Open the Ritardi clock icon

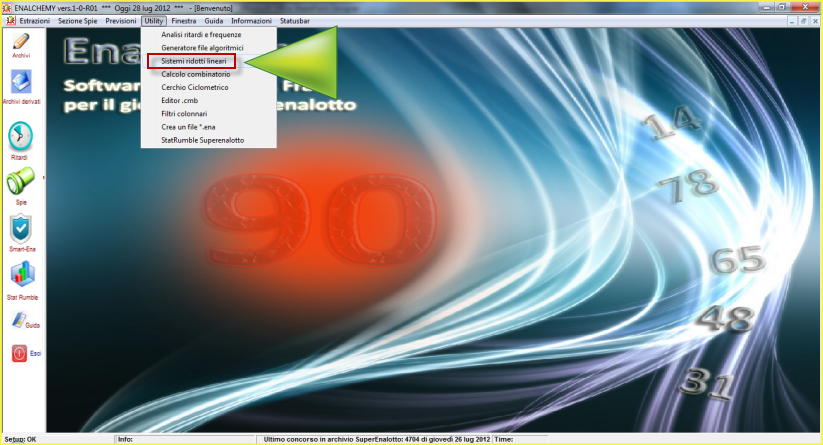tap(20, 136)
